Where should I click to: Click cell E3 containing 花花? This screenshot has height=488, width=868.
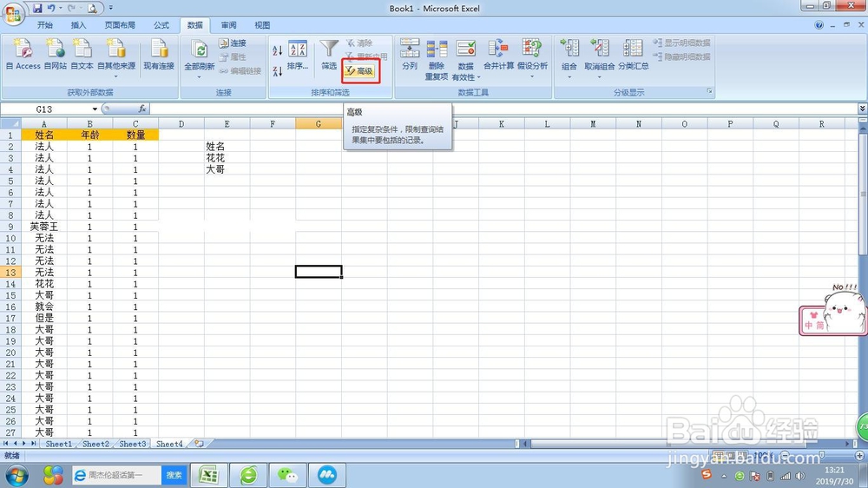(227, 158)
